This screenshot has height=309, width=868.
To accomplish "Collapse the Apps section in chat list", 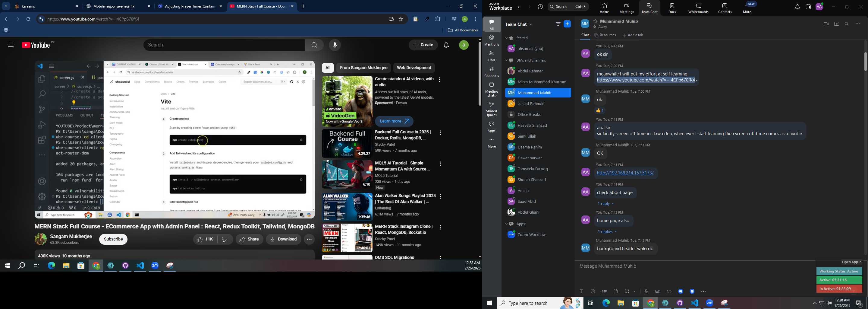I will click(x=506, y=224).
